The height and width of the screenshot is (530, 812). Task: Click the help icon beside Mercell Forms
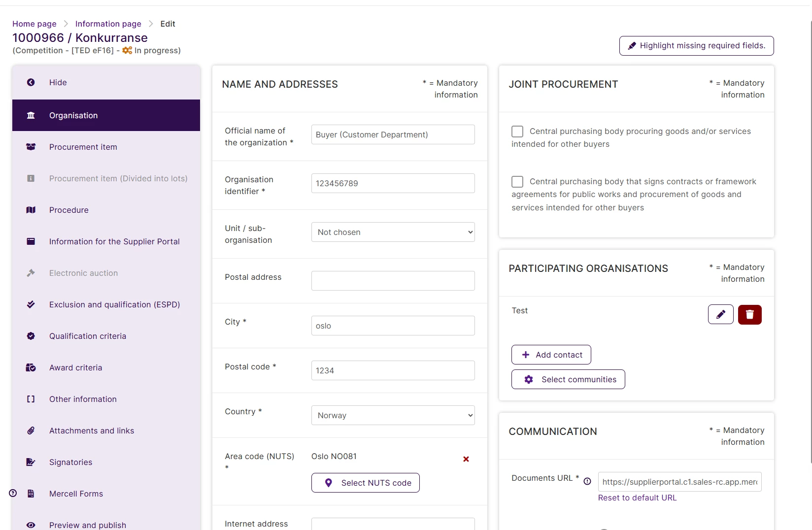coord(13,493)
